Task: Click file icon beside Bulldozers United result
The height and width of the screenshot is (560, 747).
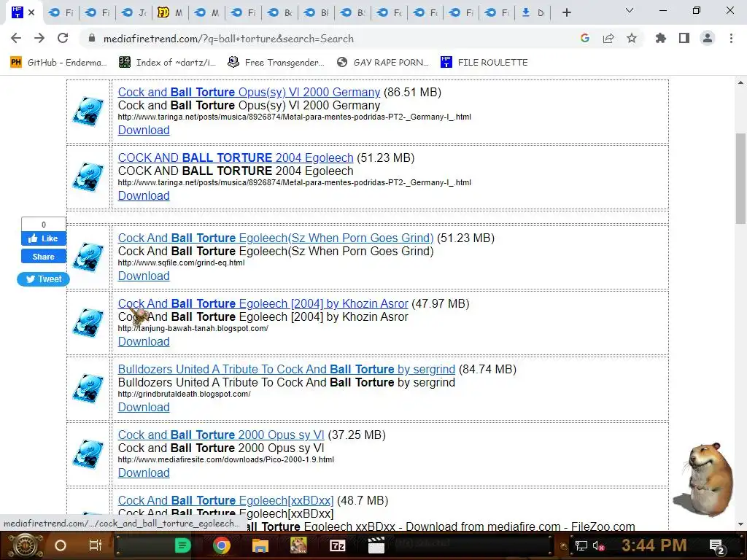Action: tap(88, 389)
